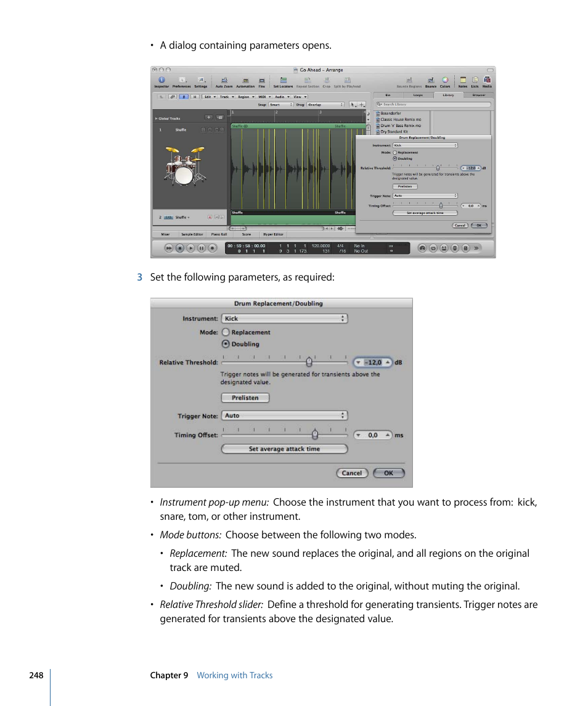Switch to the Browser tab
The image size is (588, 706).
pyautogui.click(x=478, y=95)
